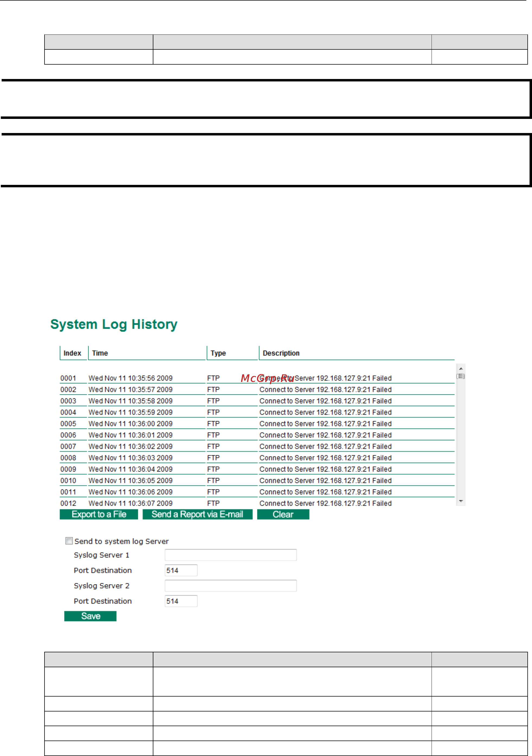Click timestamp Wed Nov 11 10:36:06 2009
532x756 pixels.
point(130,492)
